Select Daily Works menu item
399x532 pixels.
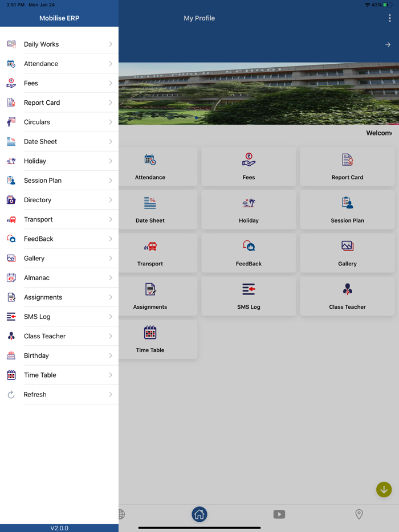[59, 44]
